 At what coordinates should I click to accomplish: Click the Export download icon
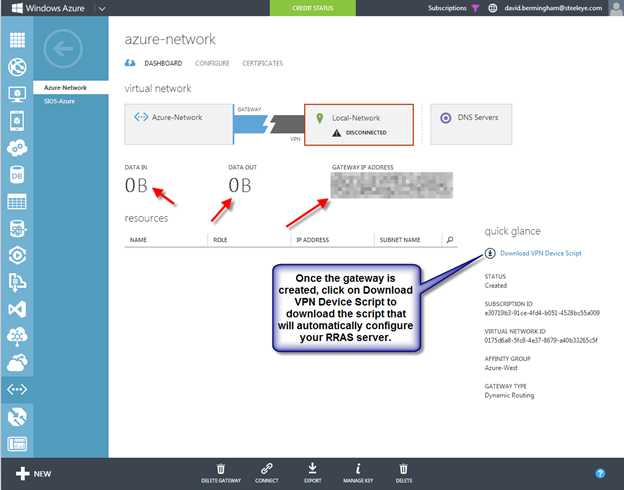312,467
